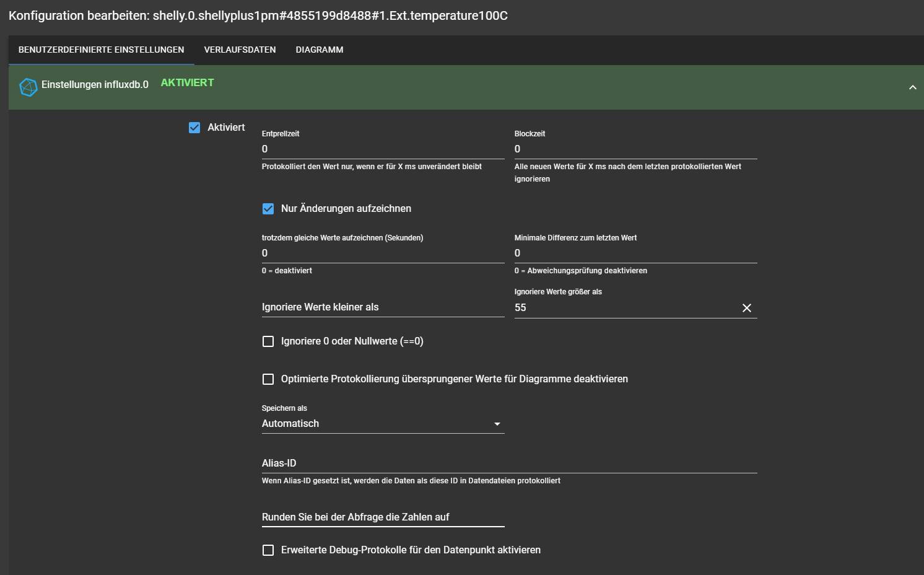
Task: Enable 'Erweiterte Debug-Protokolle' checkbox
Action: [x=268, y=550]
